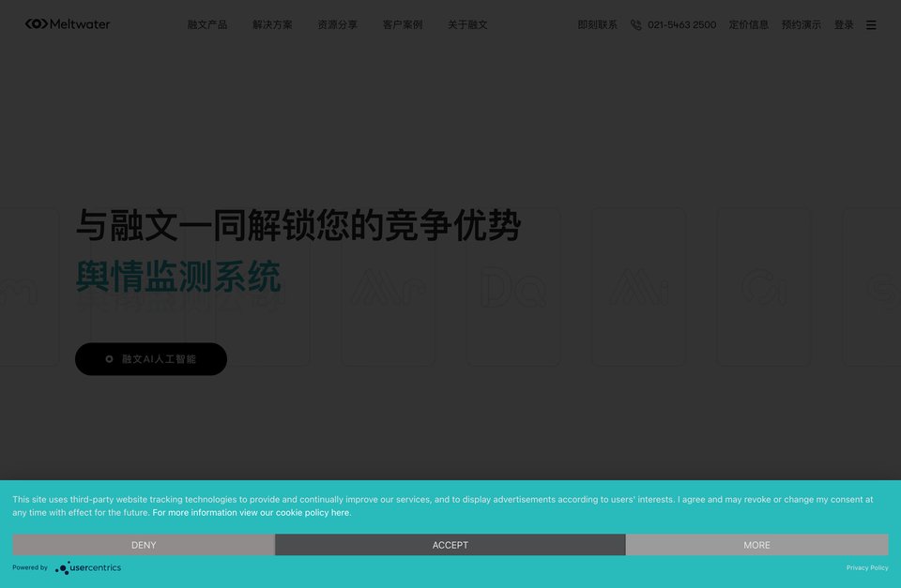Deny cookie tracking consent
The image size is (901, 588).
tap(144, 545)
